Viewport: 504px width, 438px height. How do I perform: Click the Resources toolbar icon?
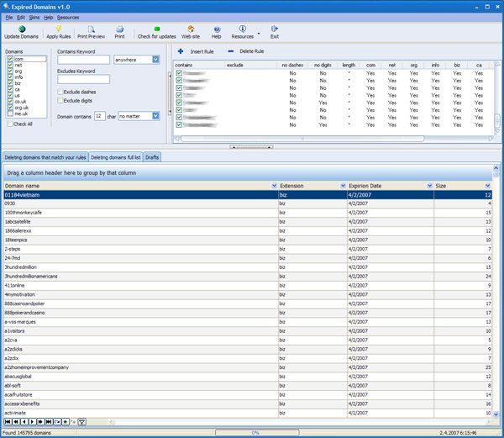tap(243, 29)
